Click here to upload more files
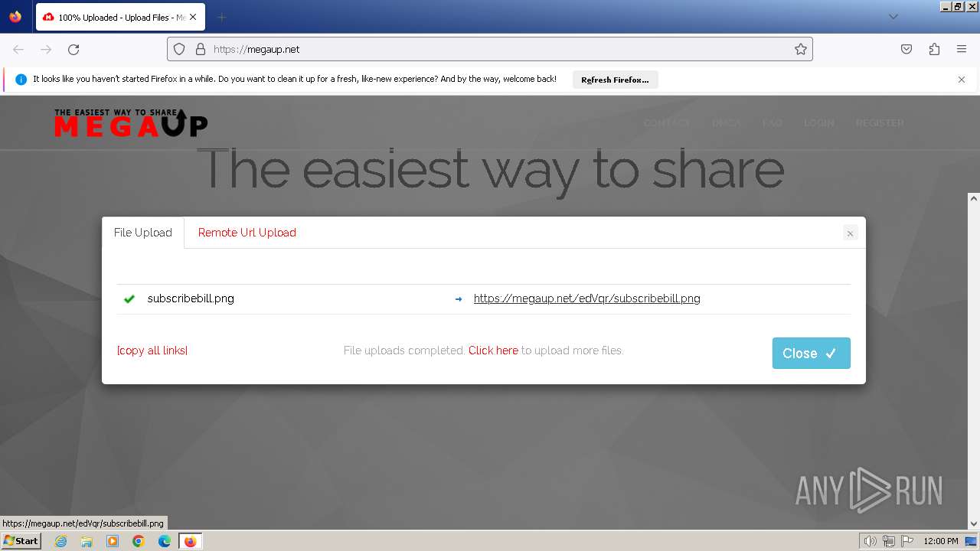Image resolution: width=980 pixels, height=551 pixels. click(x=493, y=350)
